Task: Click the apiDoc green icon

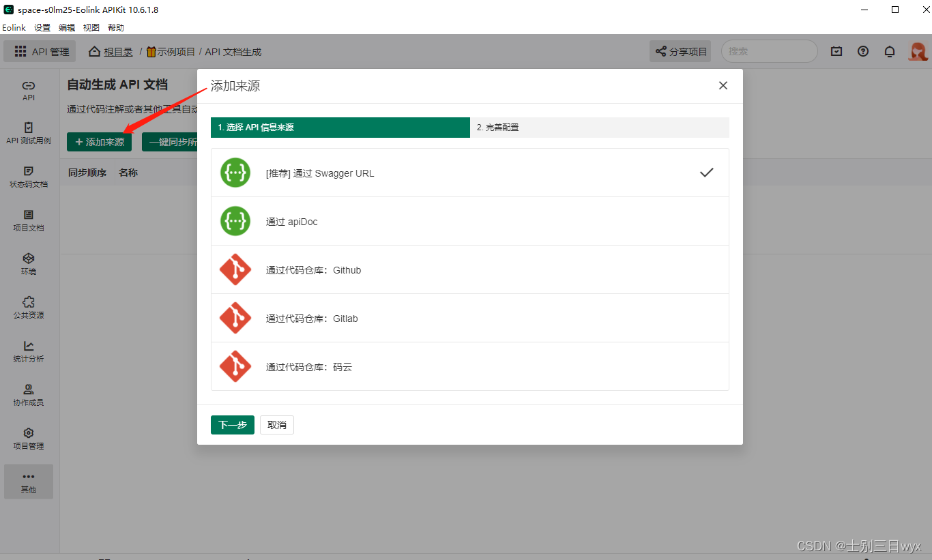Action: [235, 222]
